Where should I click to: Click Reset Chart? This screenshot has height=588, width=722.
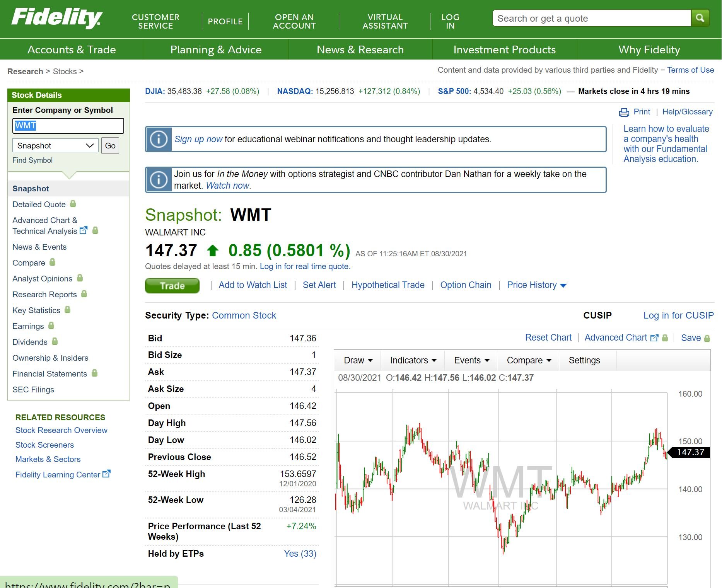(x=548, y=337)
